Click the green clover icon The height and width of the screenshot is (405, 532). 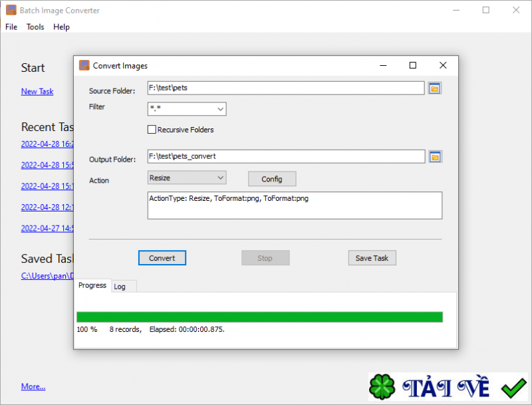tap(382, 386)
